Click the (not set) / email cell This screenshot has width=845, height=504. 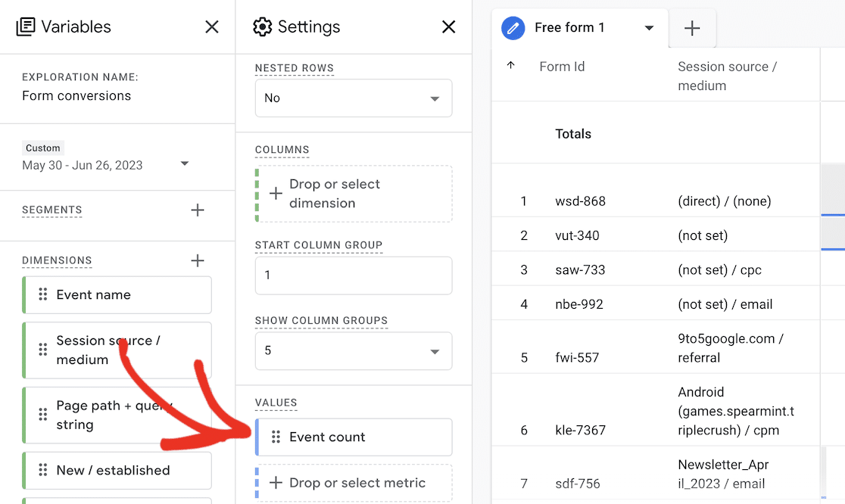725,304
